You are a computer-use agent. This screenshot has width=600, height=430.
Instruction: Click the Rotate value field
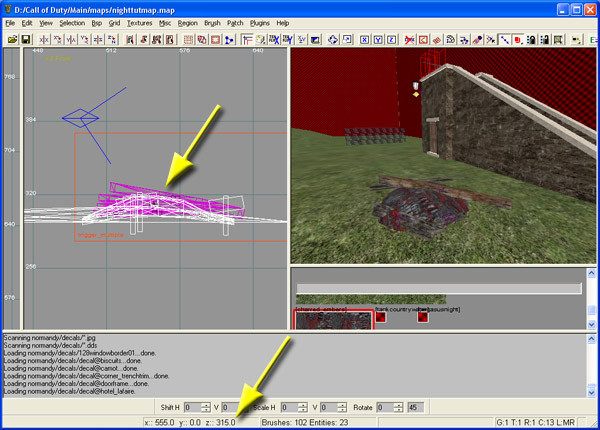pos(385,407)
